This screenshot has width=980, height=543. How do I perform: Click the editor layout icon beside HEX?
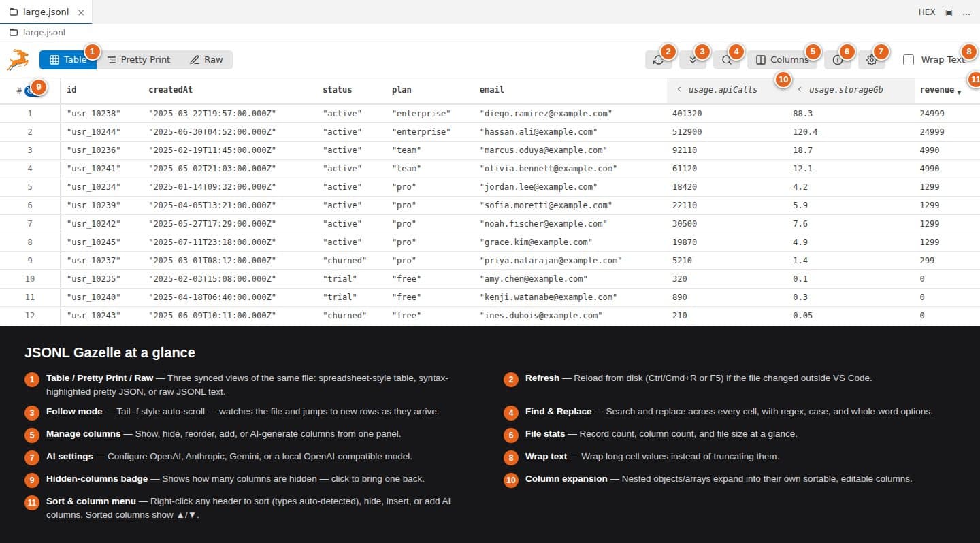coord(949,12)
